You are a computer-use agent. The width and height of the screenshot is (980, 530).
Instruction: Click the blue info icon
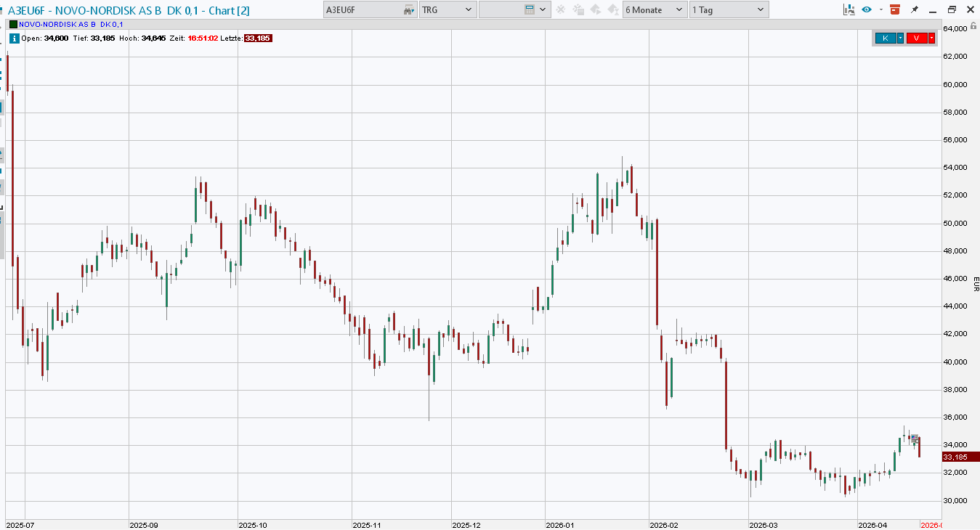point(14,38)
